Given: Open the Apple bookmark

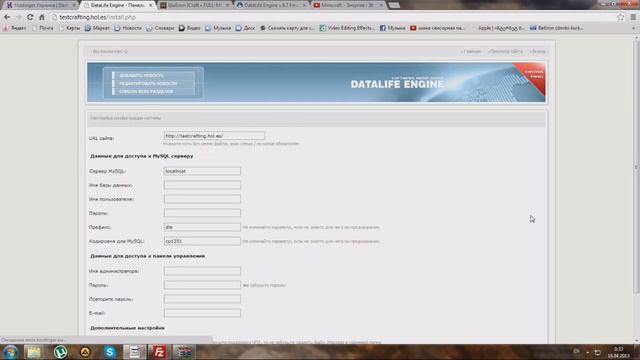Looking at the screenshot, I should [497, 28].
